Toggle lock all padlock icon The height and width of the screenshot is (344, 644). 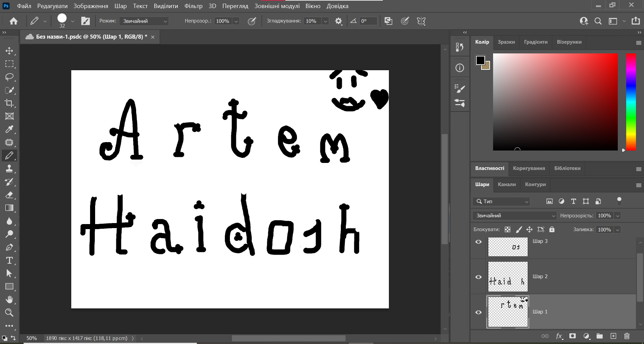click(552, 229)
